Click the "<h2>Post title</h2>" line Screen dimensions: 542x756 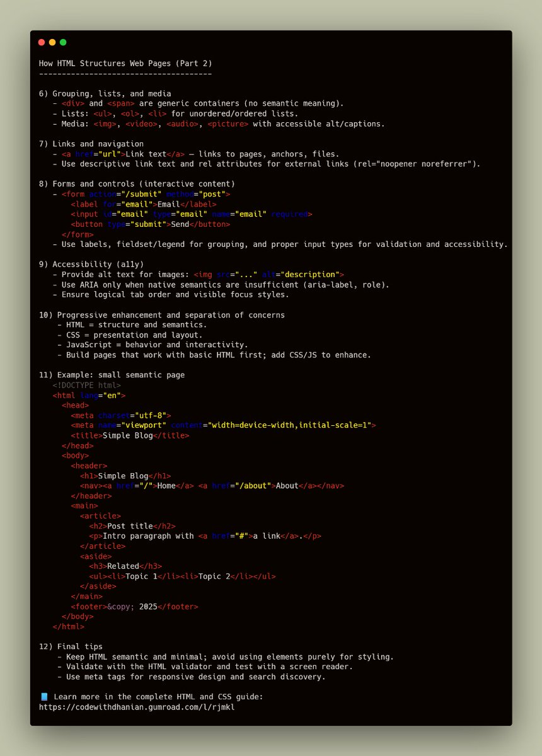coord(132,526)
